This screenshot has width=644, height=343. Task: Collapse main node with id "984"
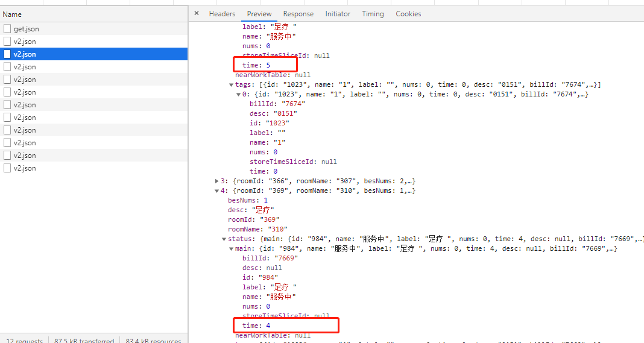[231, 249]
